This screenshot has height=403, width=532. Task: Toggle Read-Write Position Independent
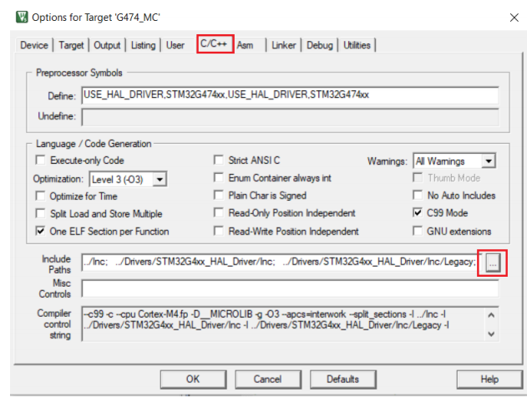[x=219, y=232]
